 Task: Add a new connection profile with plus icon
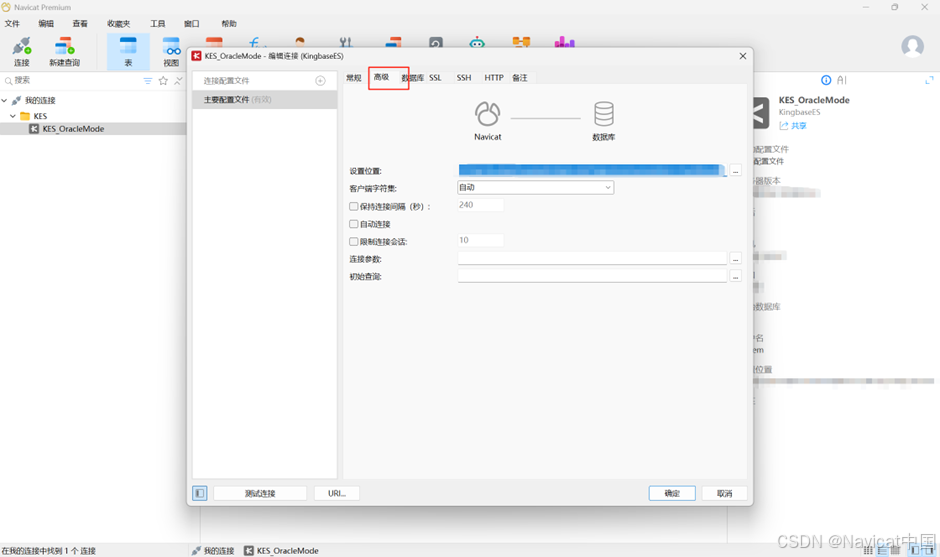(x=320, y=80)
